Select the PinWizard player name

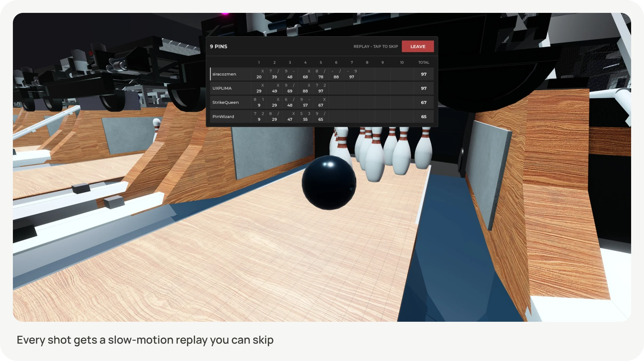coord(223,116)
